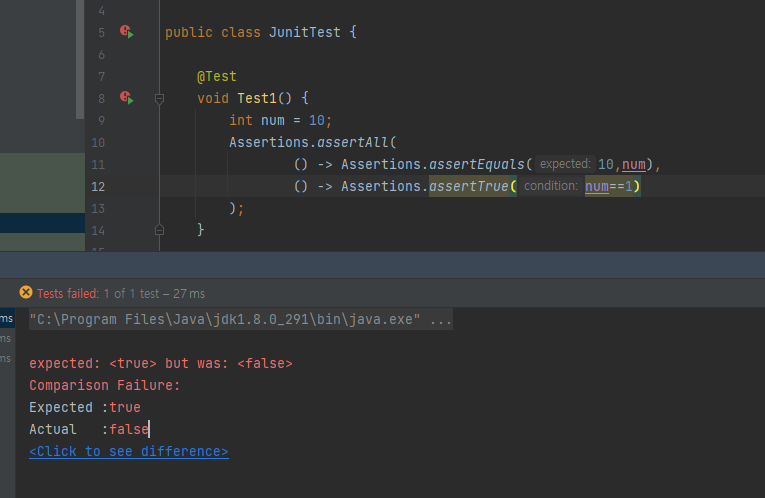Click the 'assertAll' call on line 10
Screen dimensions: 765x498
click(353, 142)
